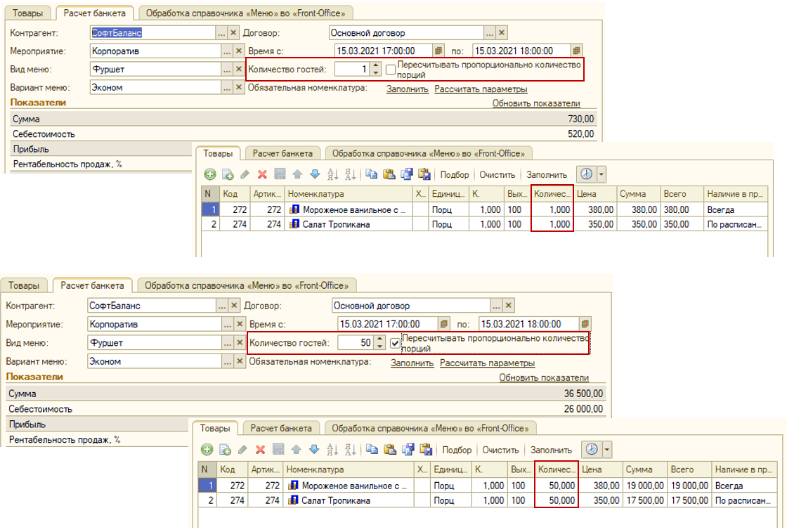Open Эконом selection ellipsis in the 1-guest form
Viewport: 787px width, 532px height.
pos(227,87)
